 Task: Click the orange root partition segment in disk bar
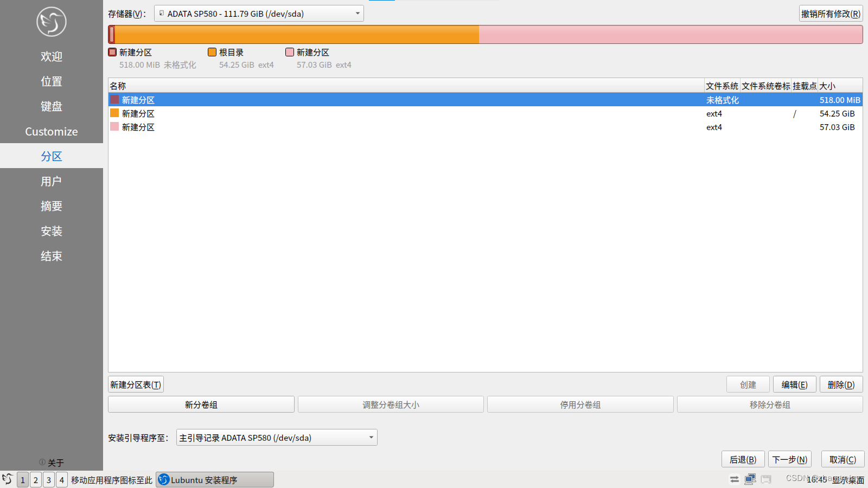pos(297,35)
